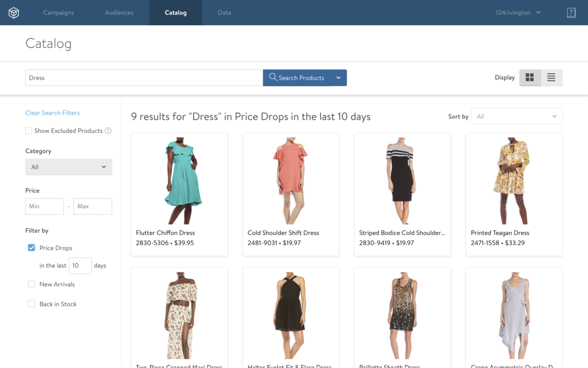This screenshot has width=588, height=368.
Task: Open the Sort by dropdown
Action: click(x=516, y=117)
